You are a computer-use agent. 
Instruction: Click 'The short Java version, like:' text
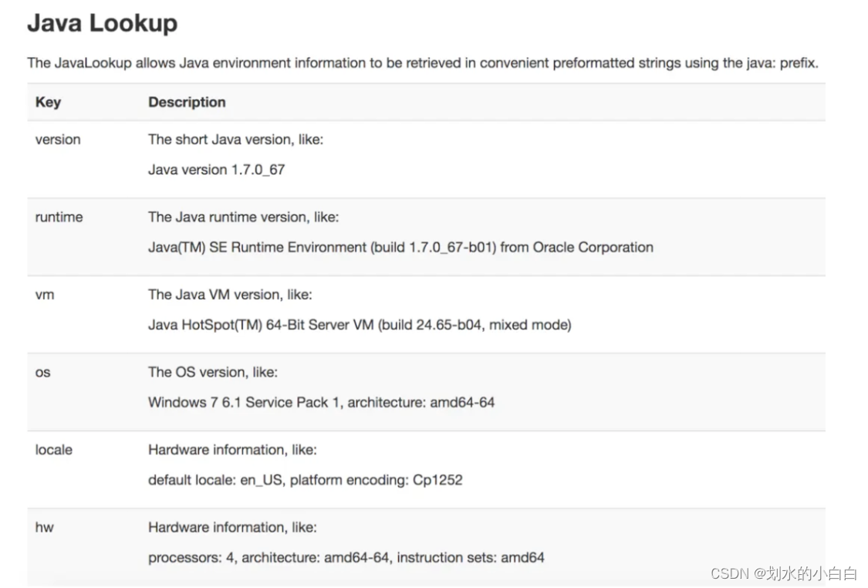pyautogui.click(x=236, y=140)
